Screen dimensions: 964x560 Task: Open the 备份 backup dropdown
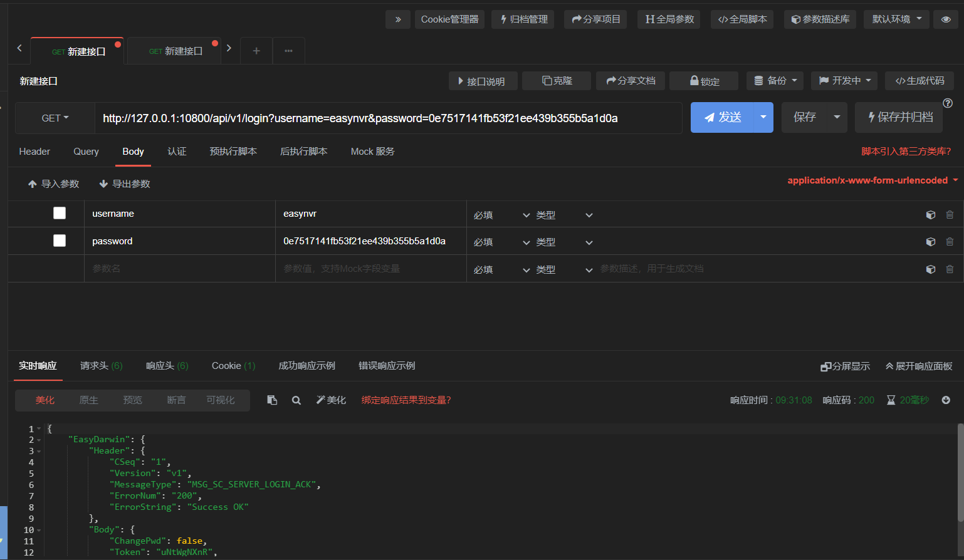point(775,81)
